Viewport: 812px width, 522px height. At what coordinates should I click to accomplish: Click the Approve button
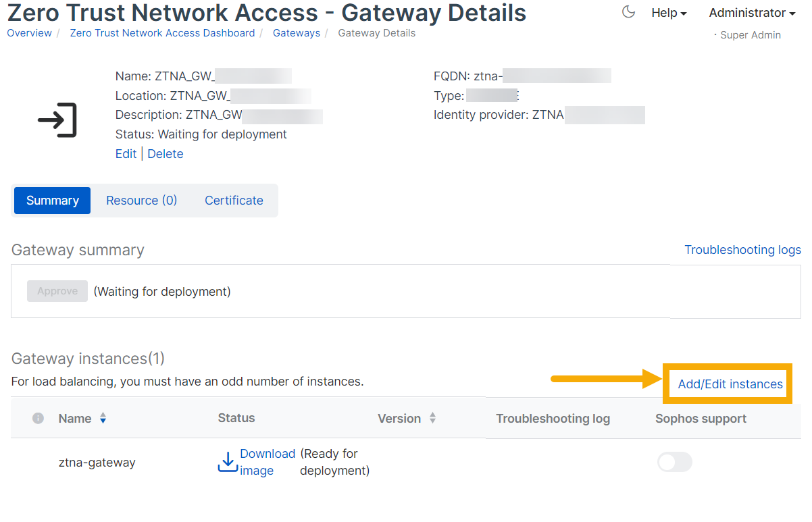pyautogui.click(x=57, y=290)
